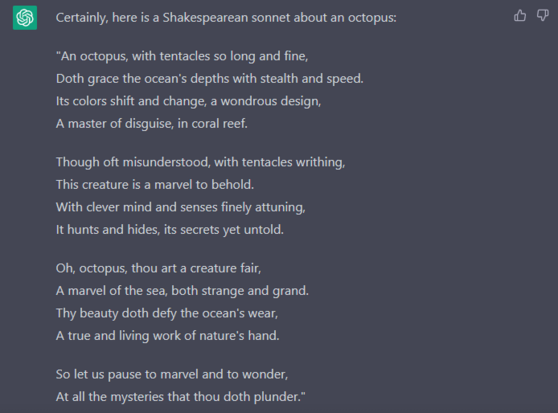Click the line 'Though oft misunderstood'
Screen dimensions: 558x413
point(200,162)
